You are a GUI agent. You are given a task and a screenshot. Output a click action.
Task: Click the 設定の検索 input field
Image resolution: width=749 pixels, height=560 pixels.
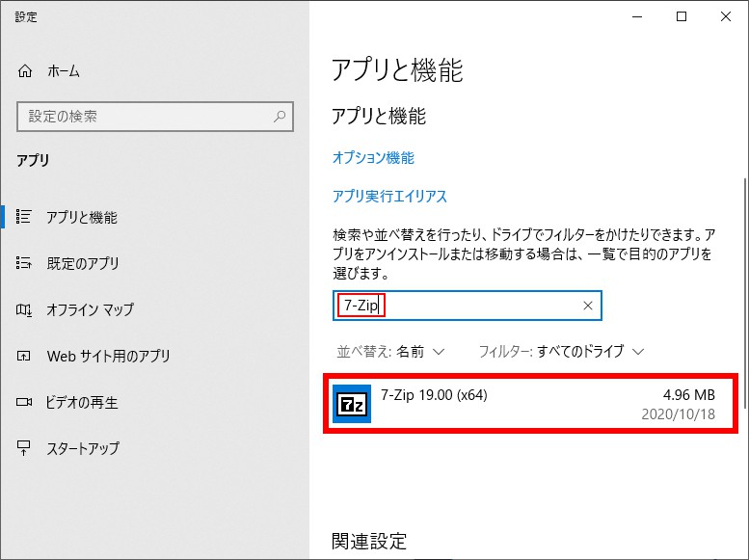[155, 116]
